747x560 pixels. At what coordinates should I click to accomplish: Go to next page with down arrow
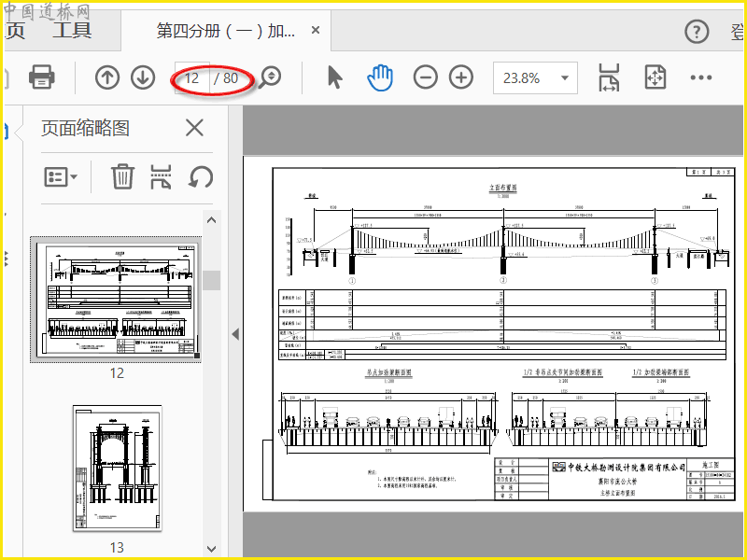(x=143, y=77)
